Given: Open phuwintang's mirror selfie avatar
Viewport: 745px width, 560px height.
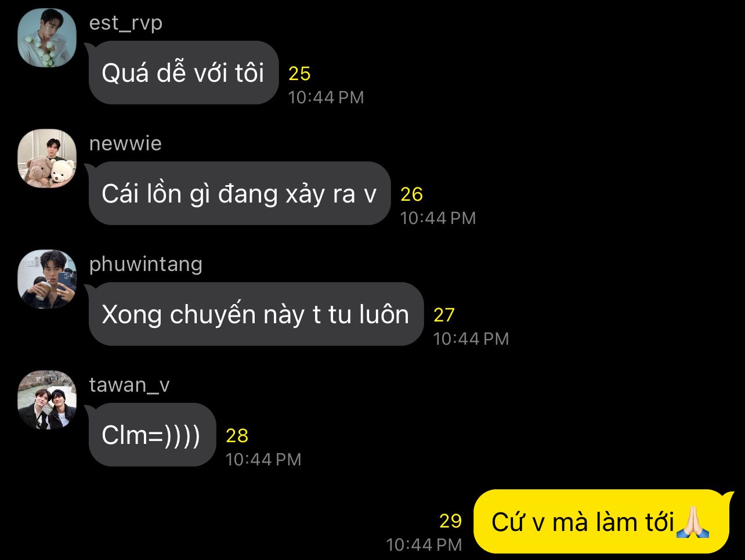Looking at the screenshot, I should pos(47,279).
